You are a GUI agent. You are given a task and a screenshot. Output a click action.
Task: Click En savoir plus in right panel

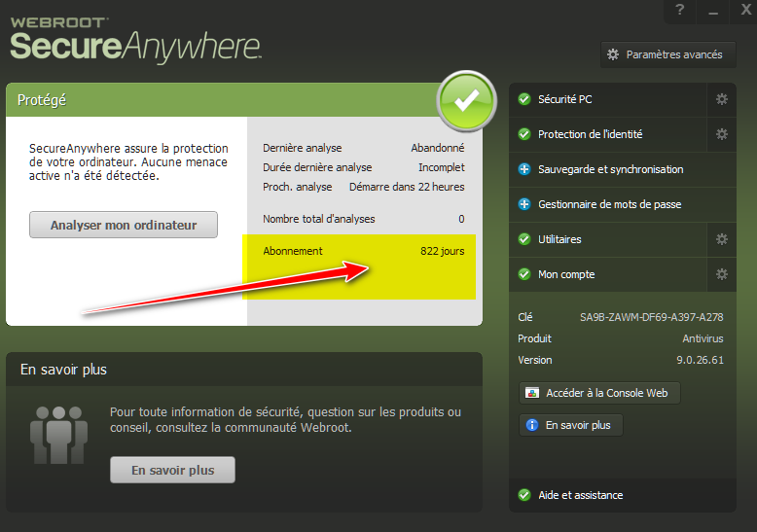point(571,425)
